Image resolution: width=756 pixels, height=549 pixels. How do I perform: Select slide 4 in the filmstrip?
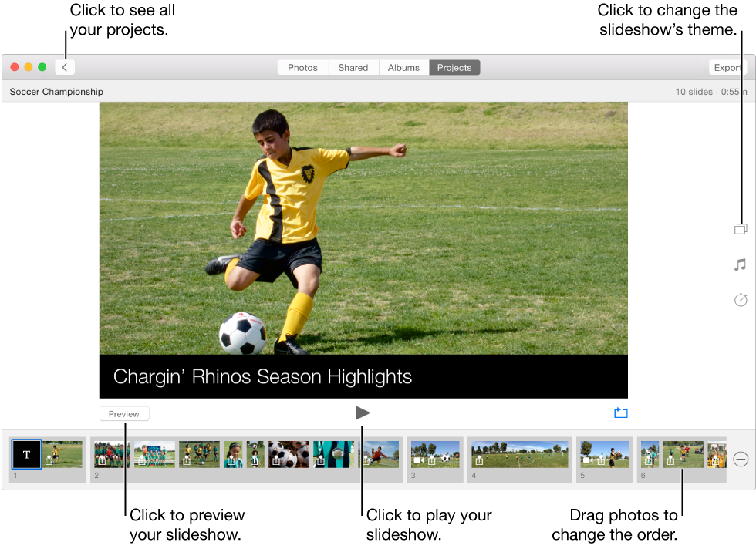(x=519, y=455)
